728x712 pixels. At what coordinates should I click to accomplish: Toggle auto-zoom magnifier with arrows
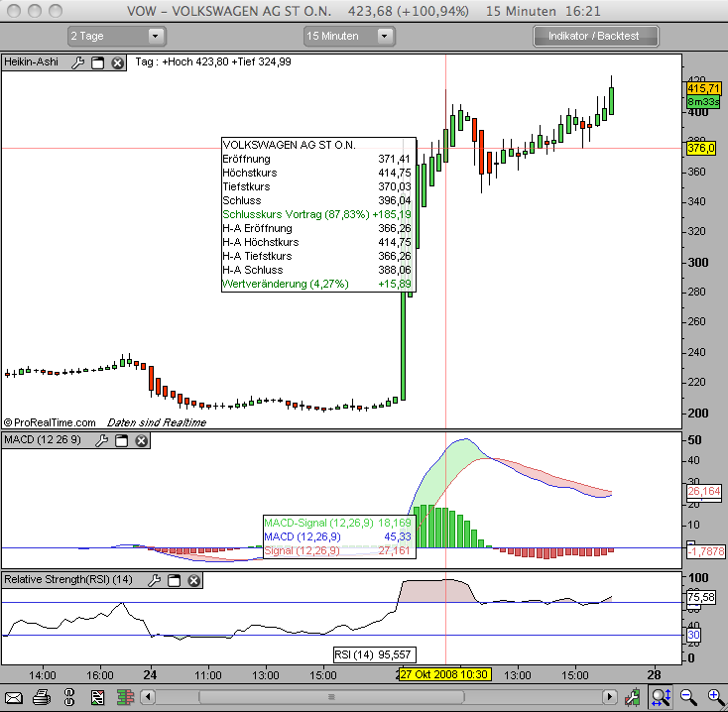pyautogui.click(x=662, y=697)
